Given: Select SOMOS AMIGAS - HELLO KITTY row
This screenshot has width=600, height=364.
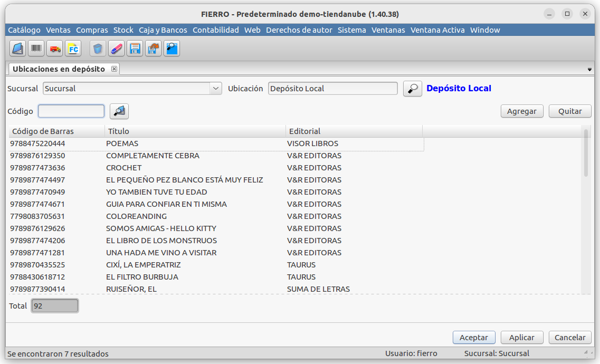Looking at the screenshot, I should 216,228.
